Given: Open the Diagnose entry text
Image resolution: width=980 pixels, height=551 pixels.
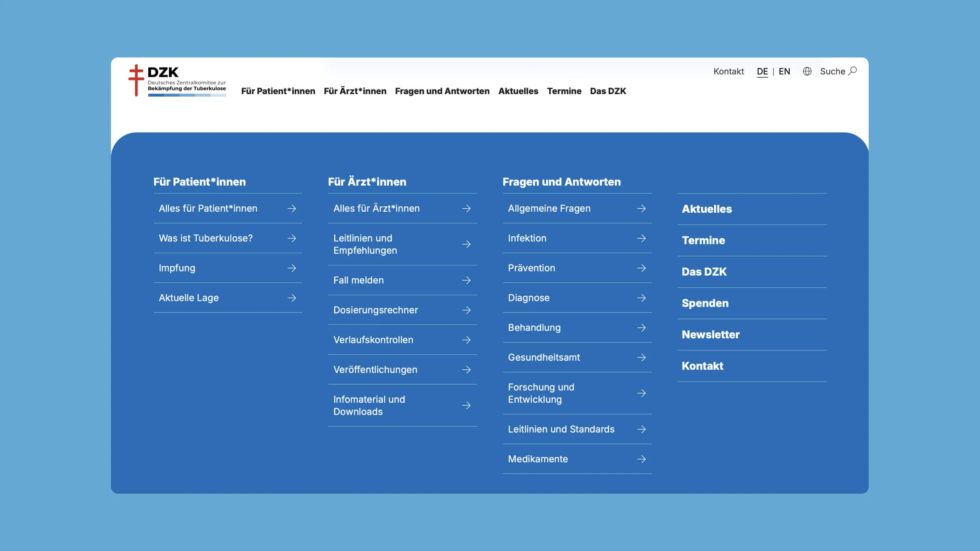Looking at the screenshot, I should [x=529, y=298].
